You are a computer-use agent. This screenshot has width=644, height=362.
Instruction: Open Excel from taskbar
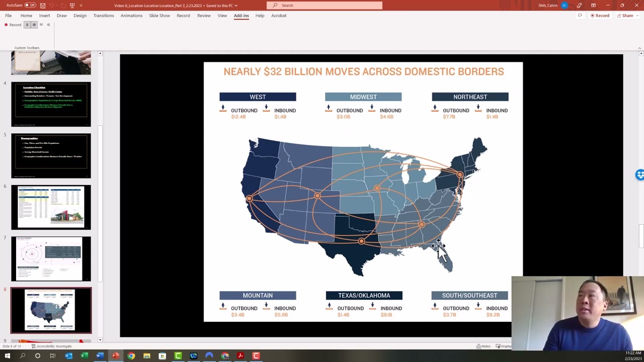[x=85, y=356]
